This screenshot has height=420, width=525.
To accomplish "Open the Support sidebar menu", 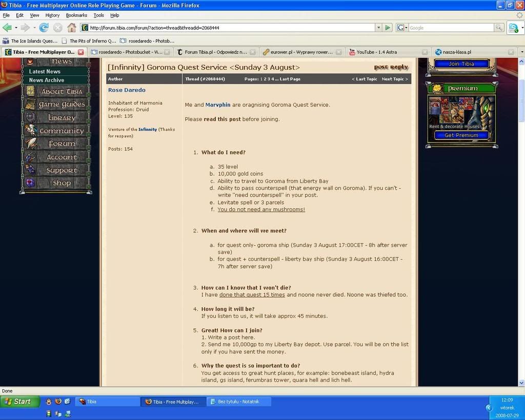I will 56,170.
